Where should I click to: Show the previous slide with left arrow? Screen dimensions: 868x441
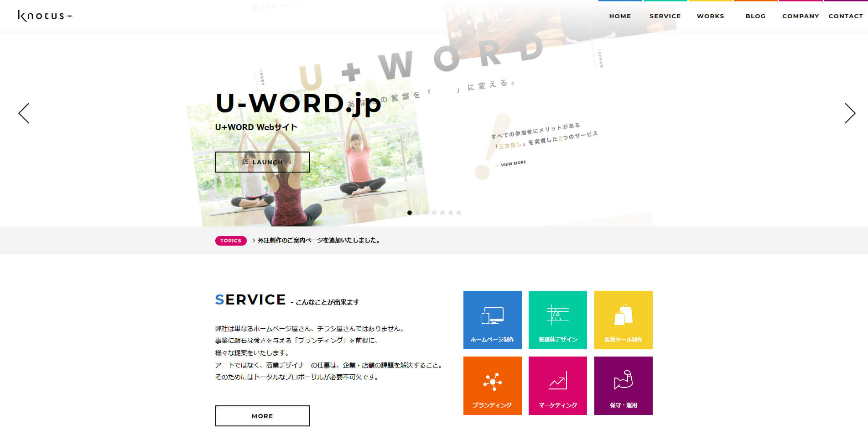coord(24,113)
